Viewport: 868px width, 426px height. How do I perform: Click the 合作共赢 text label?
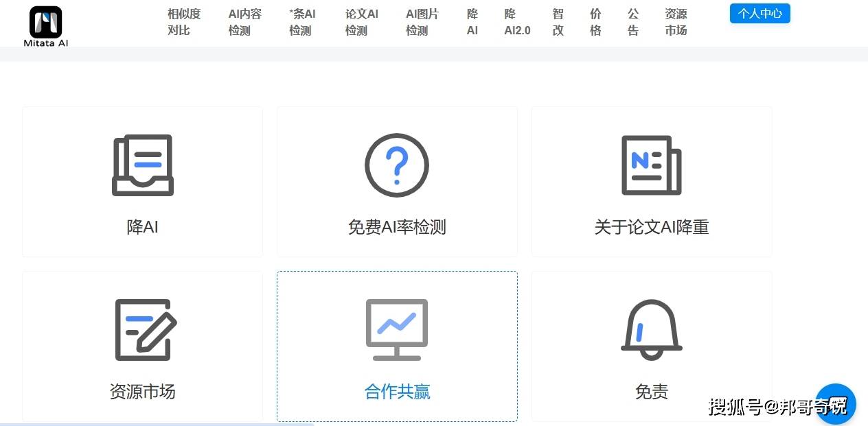click(397, 392)
